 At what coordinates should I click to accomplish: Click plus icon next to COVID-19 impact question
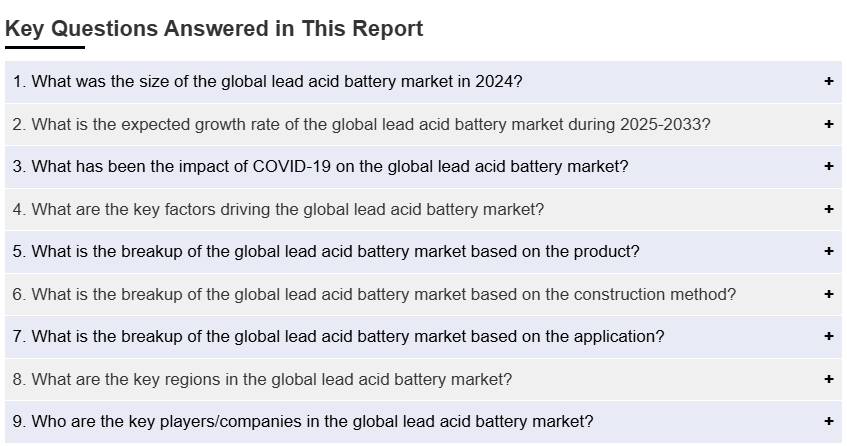point(828,167)
